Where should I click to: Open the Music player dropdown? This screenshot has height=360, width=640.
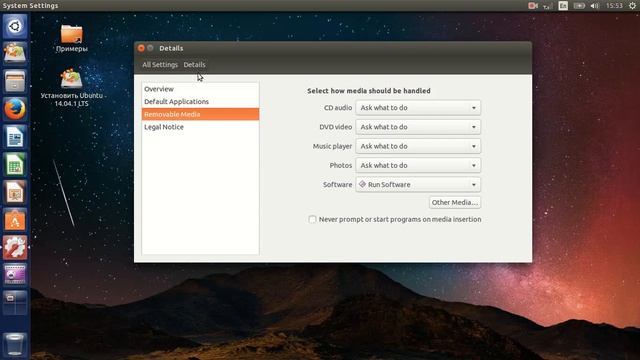(x=418, y=146)
